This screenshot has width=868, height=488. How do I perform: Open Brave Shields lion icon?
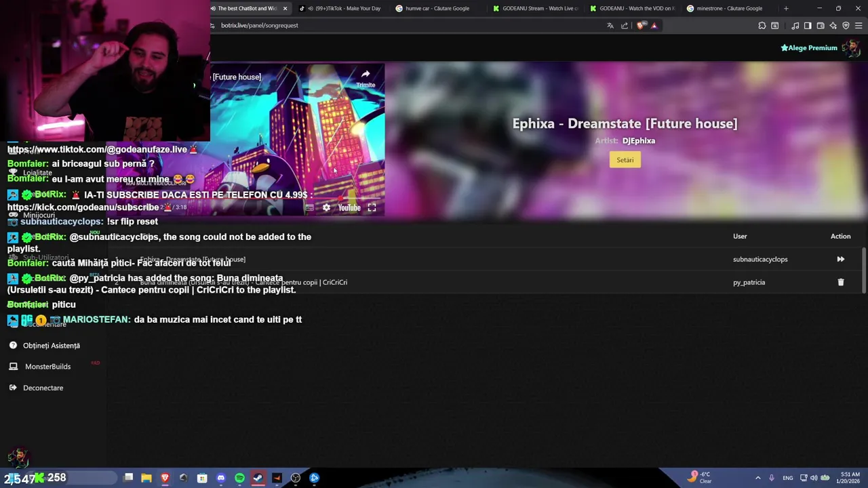point(641,26)
